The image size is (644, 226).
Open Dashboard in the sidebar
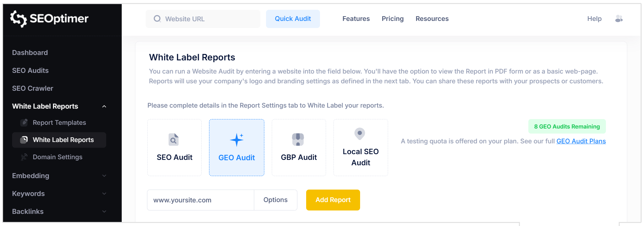pos(30,53)
